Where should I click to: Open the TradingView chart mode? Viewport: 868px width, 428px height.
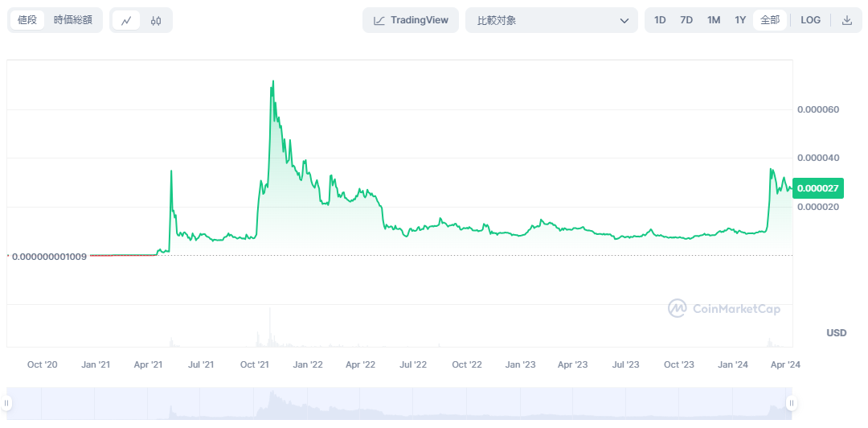pos(411,20)
